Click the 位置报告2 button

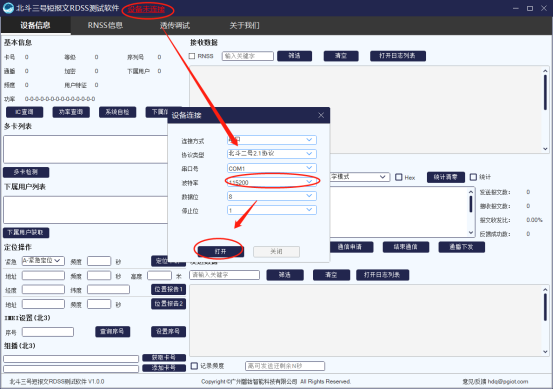169,304
